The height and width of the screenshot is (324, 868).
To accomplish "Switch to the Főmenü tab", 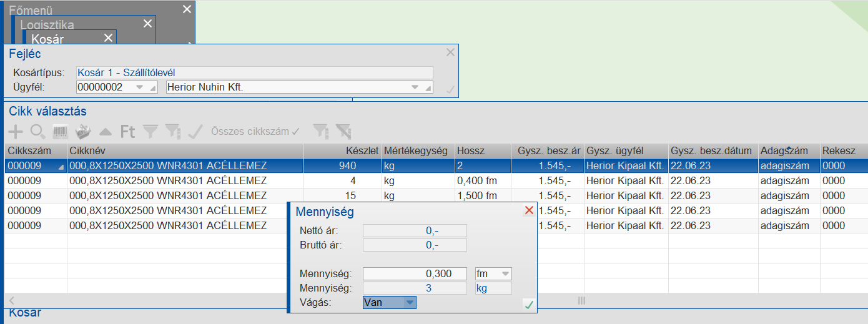I will (x=31, y=10).
